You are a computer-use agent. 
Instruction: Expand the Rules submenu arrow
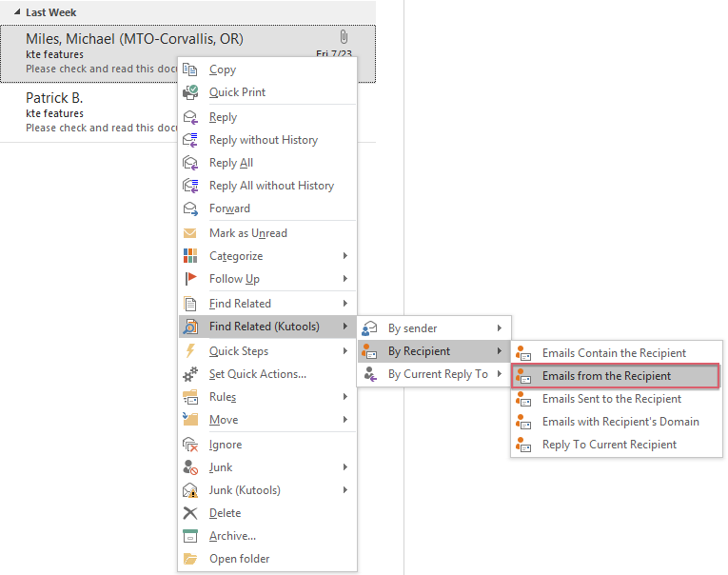[x=344, y=396]
